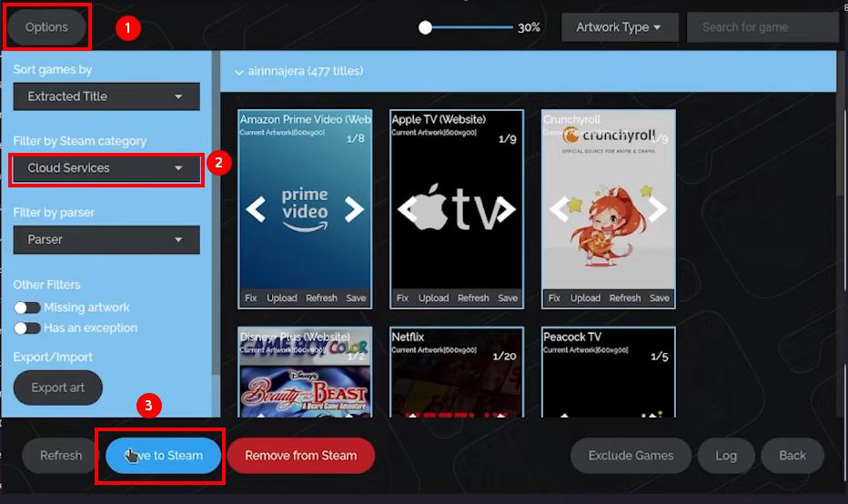Click the Search for game field
The width and height of the screenshot is (848, 504).
pos(762,27)
